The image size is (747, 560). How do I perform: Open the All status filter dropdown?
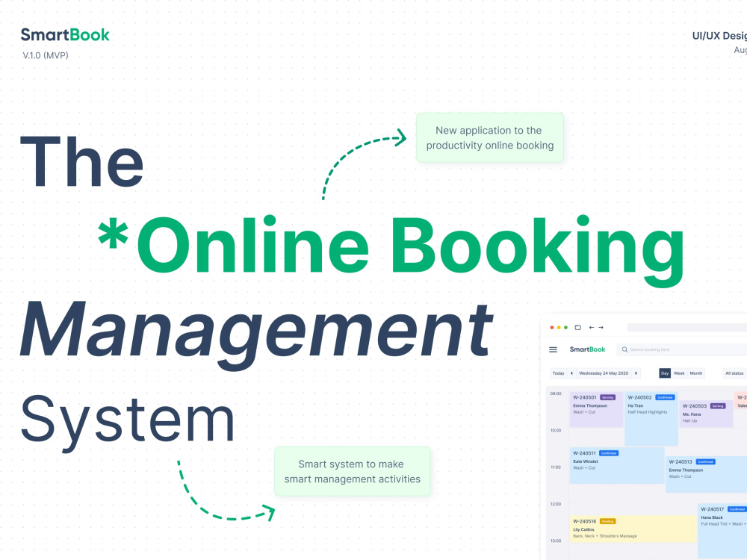point(734,373)
